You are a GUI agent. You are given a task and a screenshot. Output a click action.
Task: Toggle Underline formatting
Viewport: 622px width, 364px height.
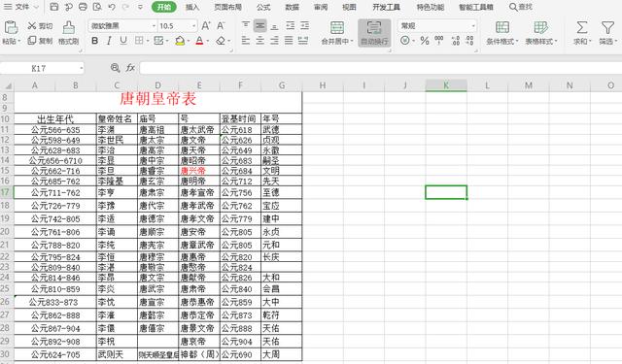pyautogui.click(x=123, y=41)
